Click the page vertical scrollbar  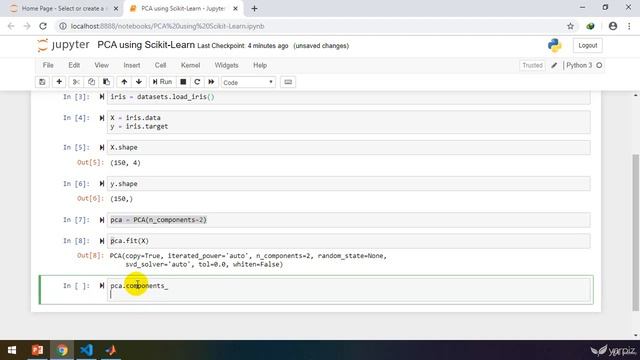[x=635, y=233]
